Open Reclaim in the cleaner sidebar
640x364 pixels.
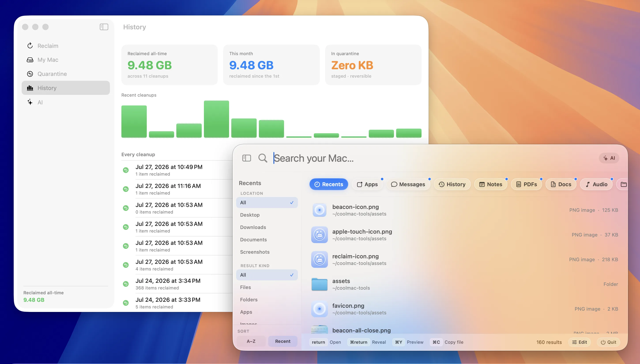66,46
